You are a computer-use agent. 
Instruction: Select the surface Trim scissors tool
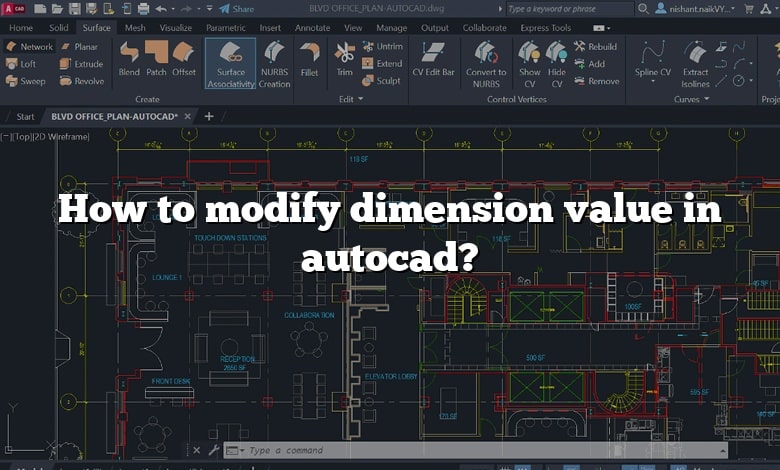[x=344, y=60]
